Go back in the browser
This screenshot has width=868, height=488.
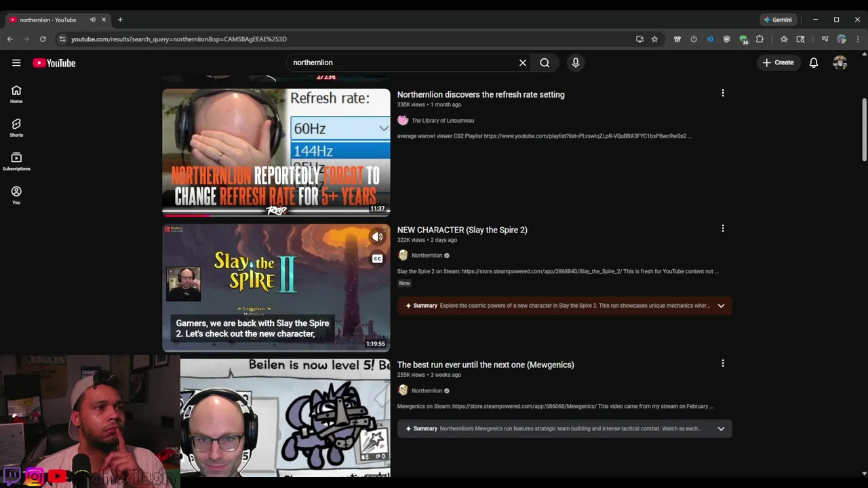[10, 39]
